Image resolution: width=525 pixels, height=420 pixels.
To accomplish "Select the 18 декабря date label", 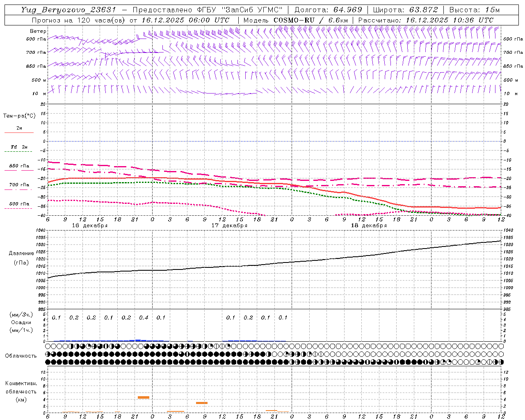I will coord(369,225).
